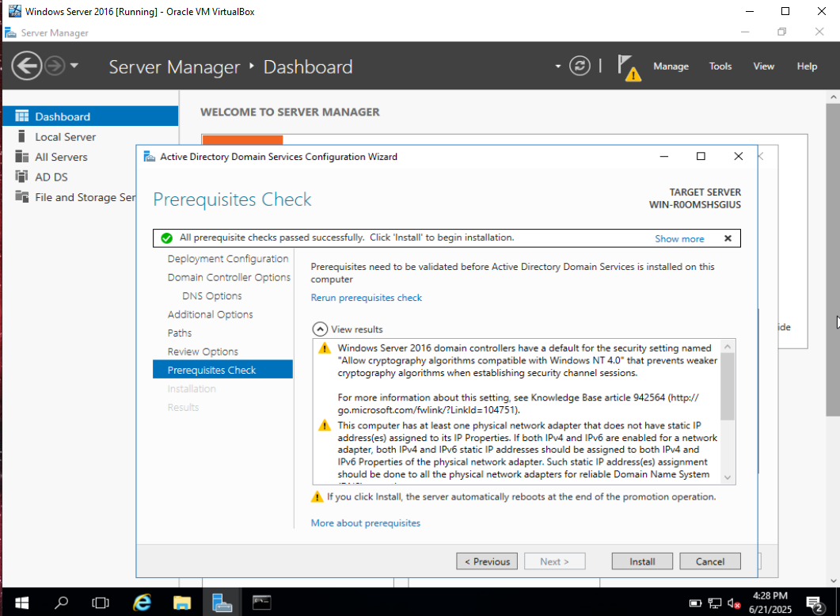Click the Previous button
Screen dimensions: 840x616
click(x=487, y=561)
